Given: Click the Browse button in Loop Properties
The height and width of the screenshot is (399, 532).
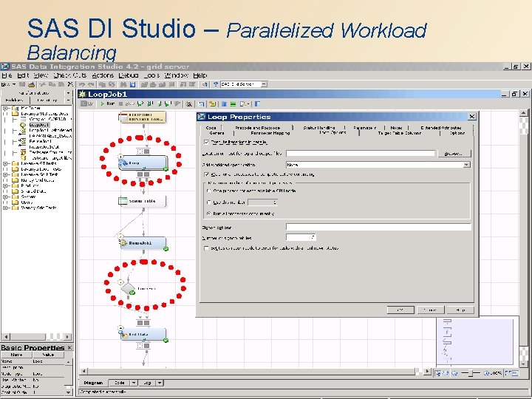Looking at the screenshot, I should click(454, 154).
